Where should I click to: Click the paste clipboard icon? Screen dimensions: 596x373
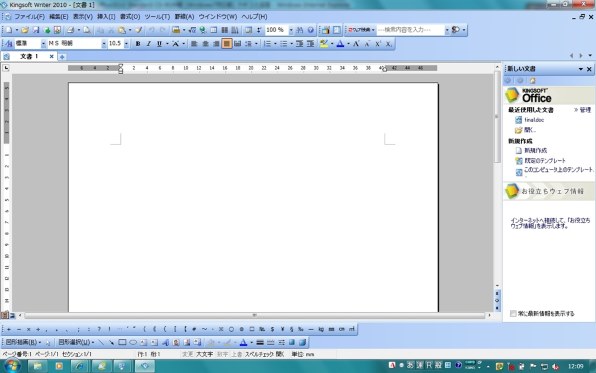[x=122, y=30]
